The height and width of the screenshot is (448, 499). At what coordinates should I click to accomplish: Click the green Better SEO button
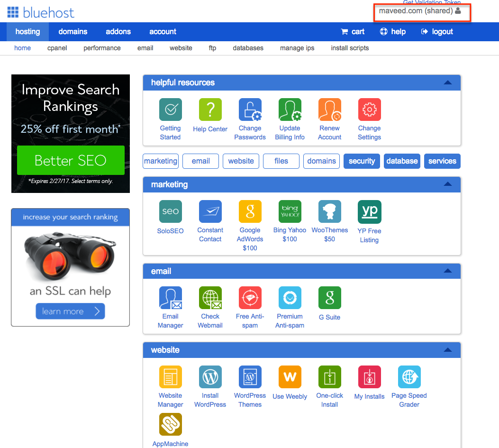(x=71, y=160)
